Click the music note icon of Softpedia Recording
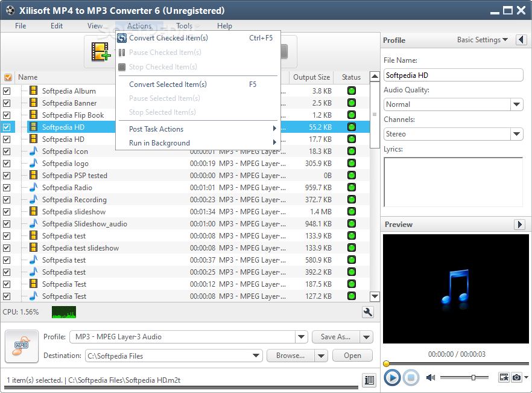 coord(33,199)
